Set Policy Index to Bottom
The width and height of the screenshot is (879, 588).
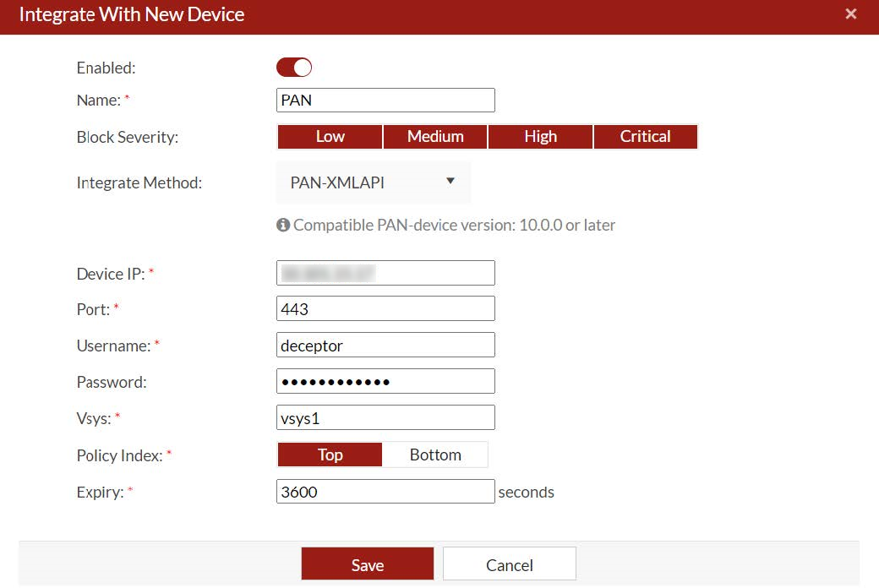[435, 455]
